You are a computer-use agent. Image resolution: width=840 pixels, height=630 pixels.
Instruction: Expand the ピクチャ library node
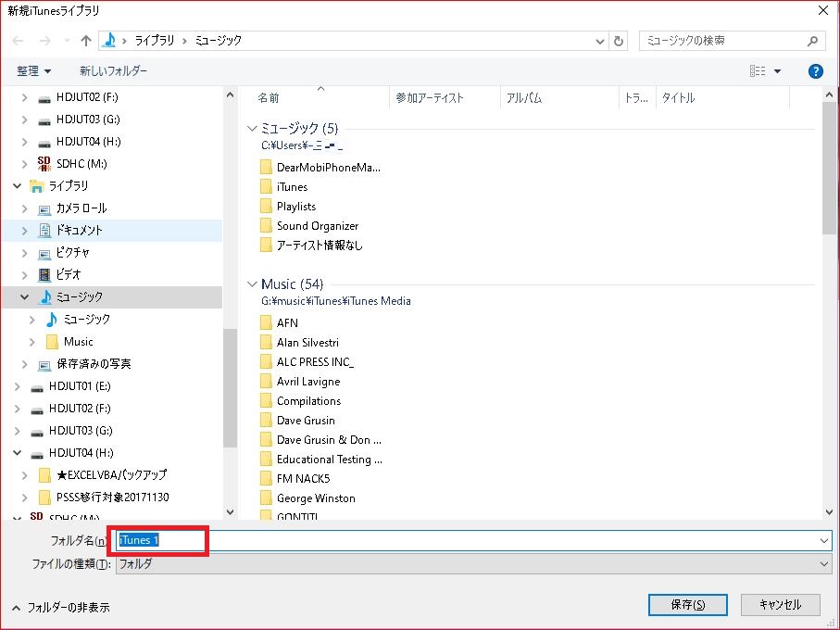24,253
